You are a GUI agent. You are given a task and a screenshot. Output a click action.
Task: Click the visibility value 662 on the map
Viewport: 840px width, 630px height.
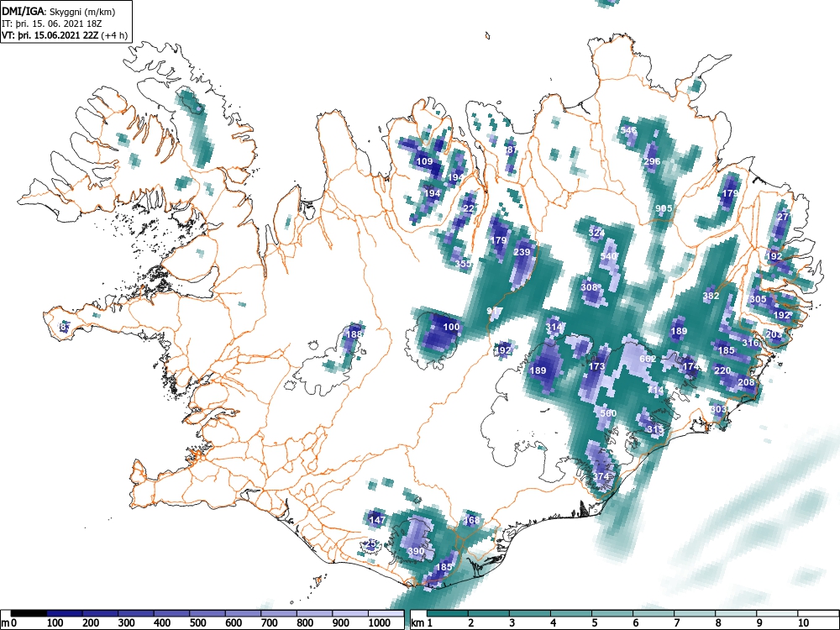click(x=648, y=359)
